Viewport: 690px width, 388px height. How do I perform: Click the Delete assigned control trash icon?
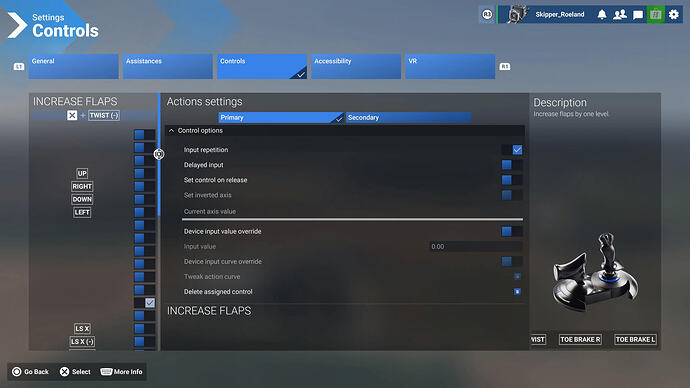pos(517,291)
